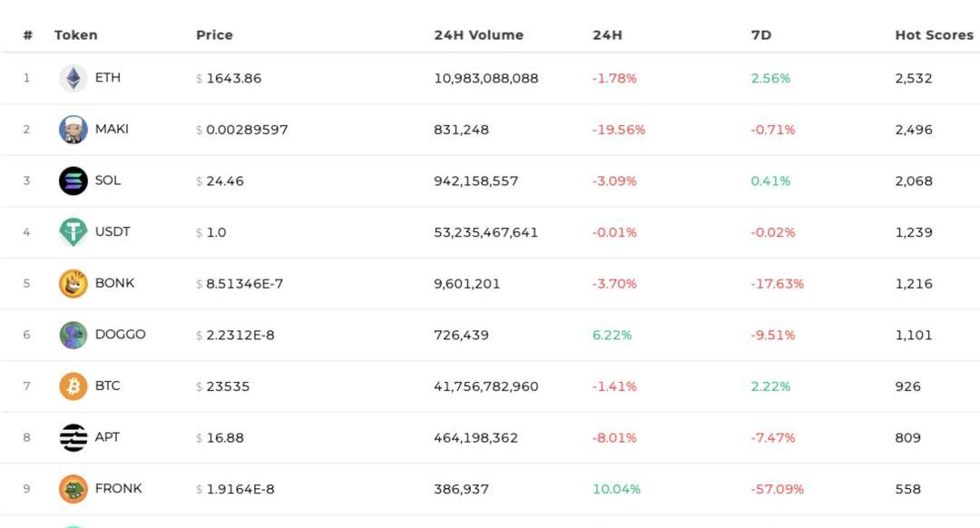Viewport: 980px width, 528px height.
Task: Click BTC price value 23535
Action: 228,386
